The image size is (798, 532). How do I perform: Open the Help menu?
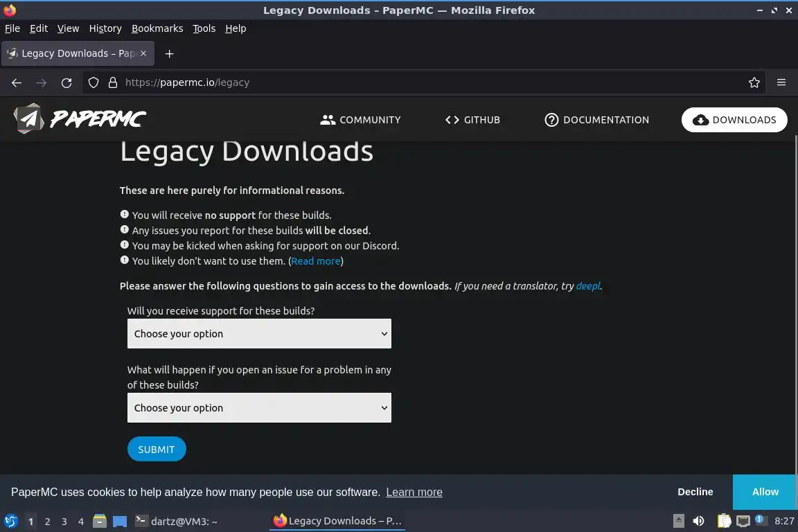[x=236, y=28]
